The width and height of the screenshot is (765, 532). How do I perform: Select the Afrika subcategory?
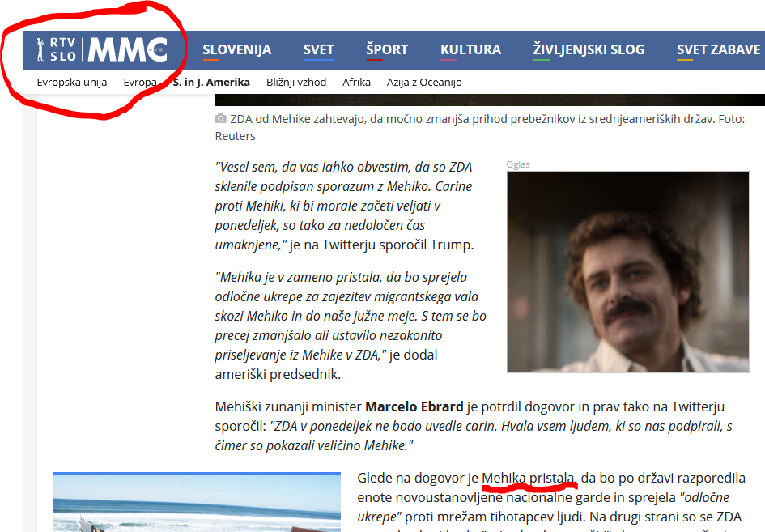[x=356, y=82]
